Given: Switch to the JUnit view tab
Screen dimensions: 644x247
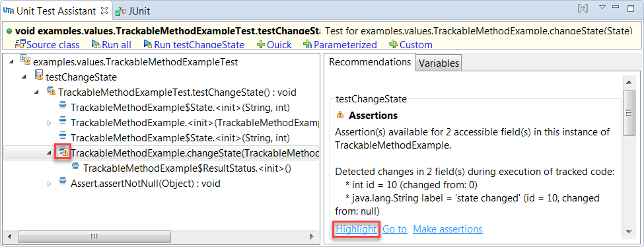Looking at the screenshot, I should pos(133,11).
